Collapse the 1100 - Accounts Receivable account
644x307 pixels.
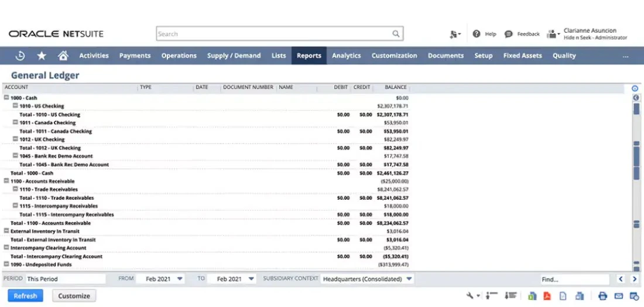point(6,180)
